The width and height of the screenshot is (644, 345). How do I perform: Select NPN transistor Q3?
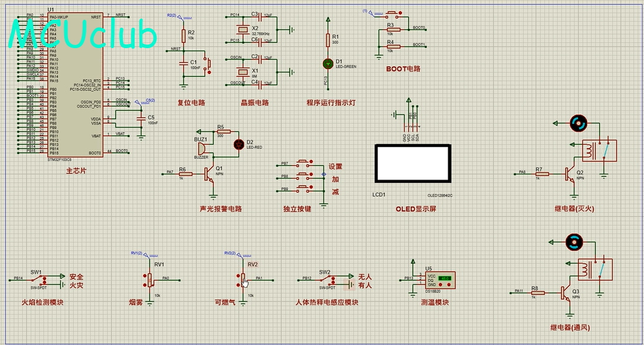pyautogui.click(x=566, y=292)
